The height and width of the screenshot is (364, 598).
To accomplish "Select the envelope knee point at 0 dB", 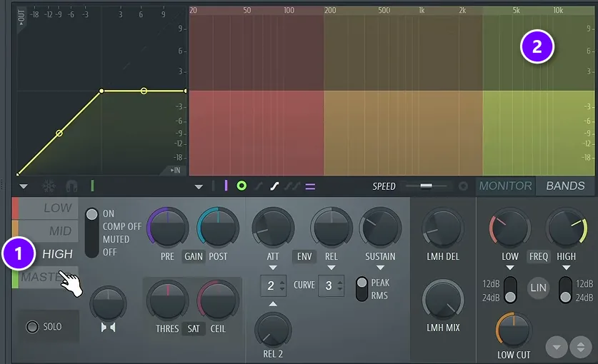I will click(101, 91).
